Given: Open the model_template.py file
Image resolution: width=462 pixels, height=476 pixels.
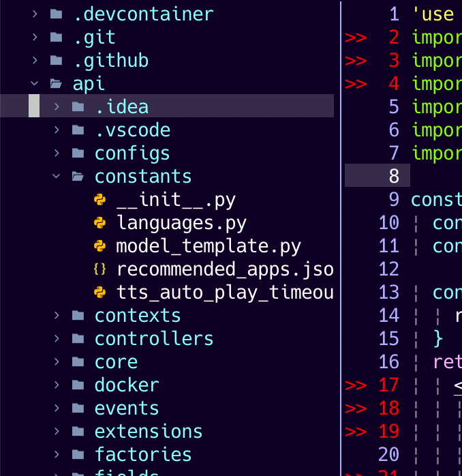Looking at the screenshot, I should click(209, 246).
